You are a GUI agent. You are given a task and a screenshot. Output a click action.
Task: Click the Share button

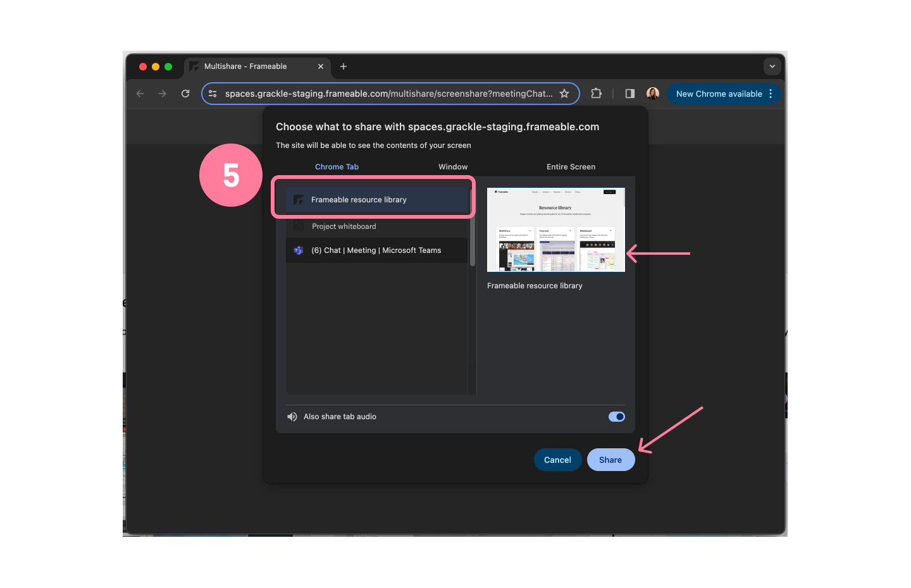tap(610, 460)
